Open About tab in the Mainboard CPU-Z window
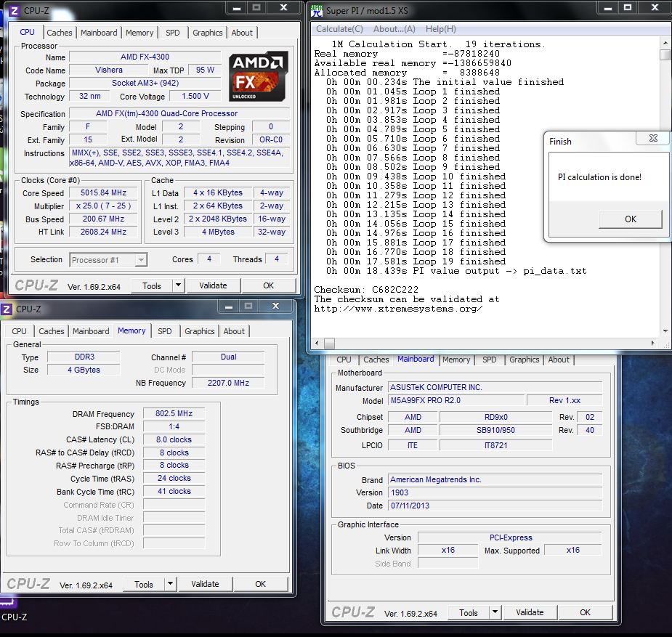 [559, 360]
